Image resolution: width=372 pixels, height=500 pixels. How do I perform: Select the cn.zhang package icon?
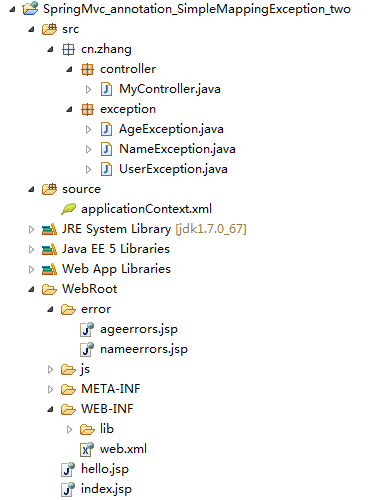[68, 50]
